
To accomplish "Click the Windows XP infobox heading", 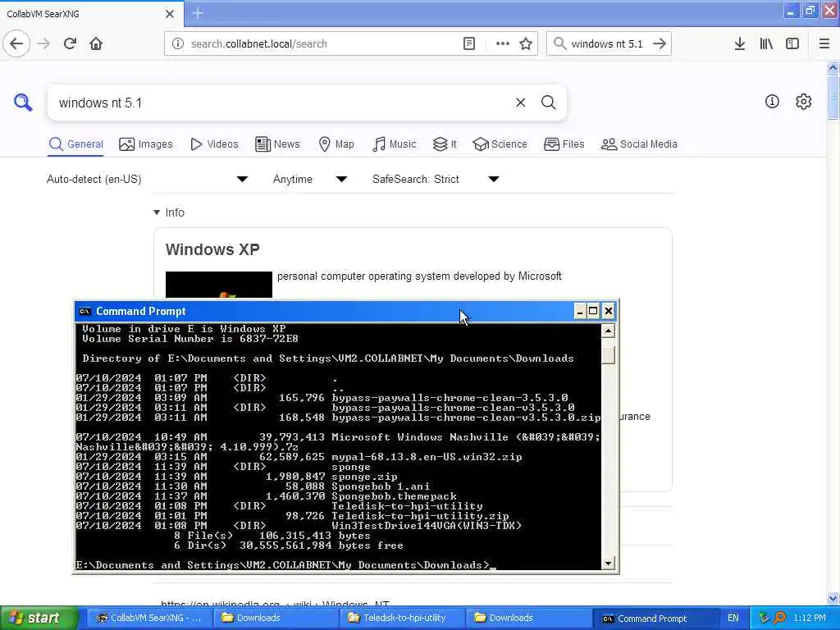I will pos(212,249).
